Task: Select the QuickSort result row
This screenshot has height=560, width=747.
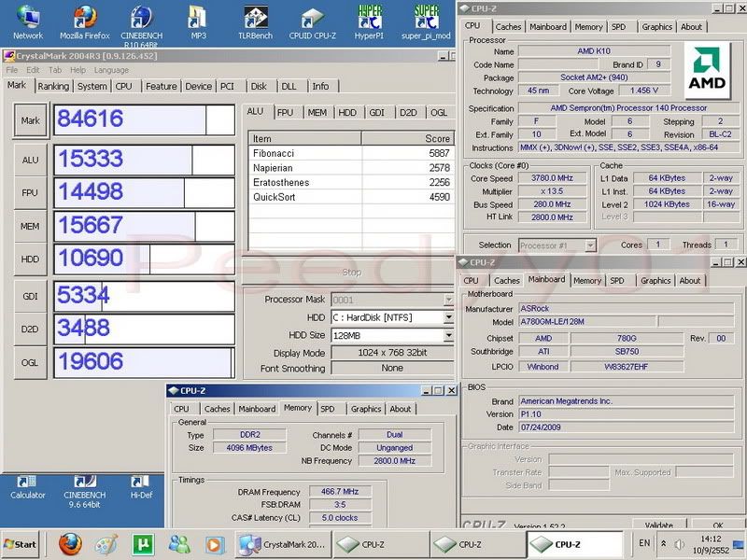Action: point(352,197)
